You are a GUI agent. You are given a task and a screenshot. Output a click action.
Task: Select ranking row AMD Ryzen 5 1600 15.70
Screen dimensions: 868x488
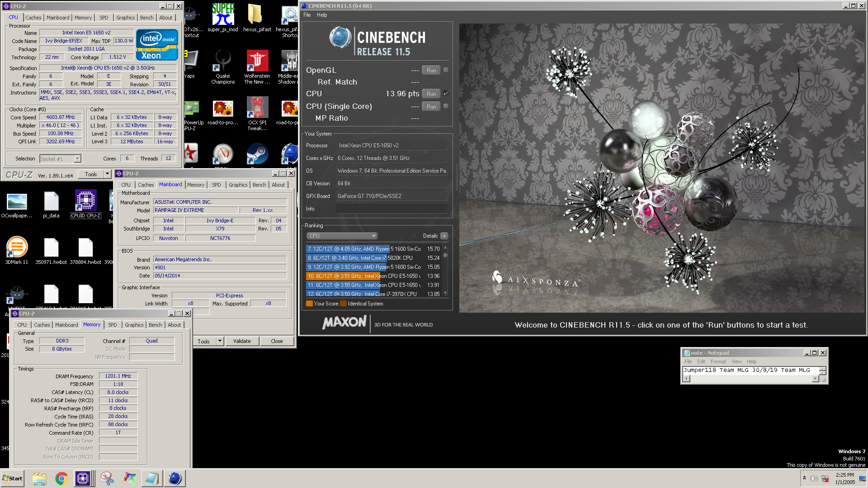373,249
